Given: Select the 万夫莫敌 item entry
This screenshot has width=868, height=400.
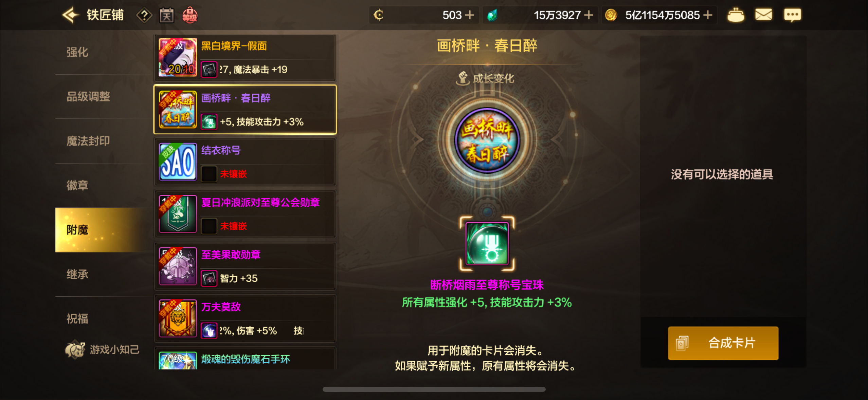Looking at the screenshot, I should click(245, 319).
